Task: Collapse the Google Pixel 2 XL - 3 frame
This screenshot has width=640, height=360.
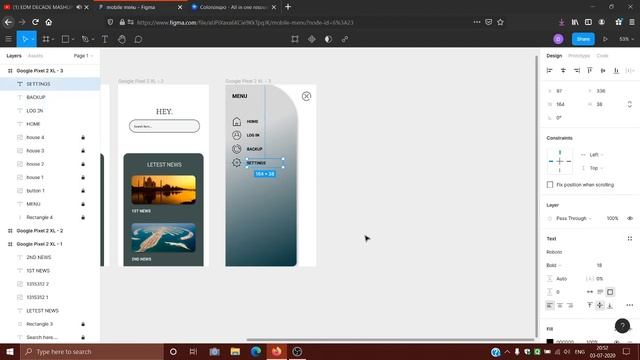Action: (10, 71)
